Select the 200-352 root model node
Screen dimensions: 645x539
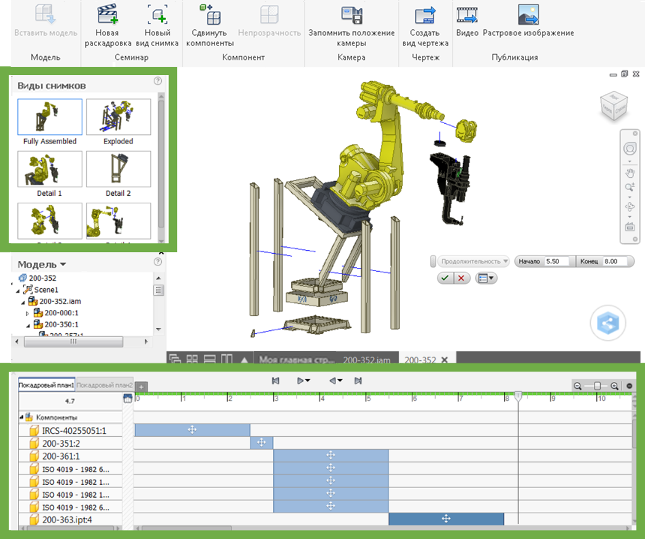[x=38, y=278]
